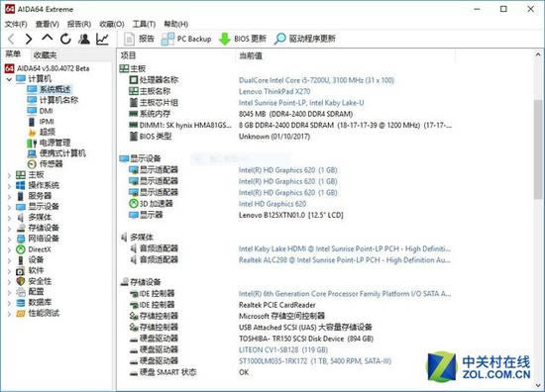Go up one level with Up arrow
Image resolution: width=545 pixels, height=392 pixels.
[48, 38]
